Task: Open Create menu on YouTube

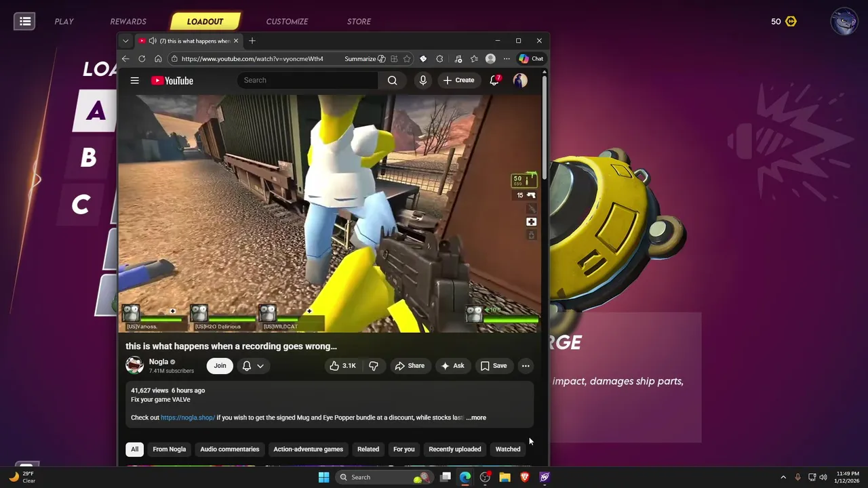Action: tap(458, 80)
